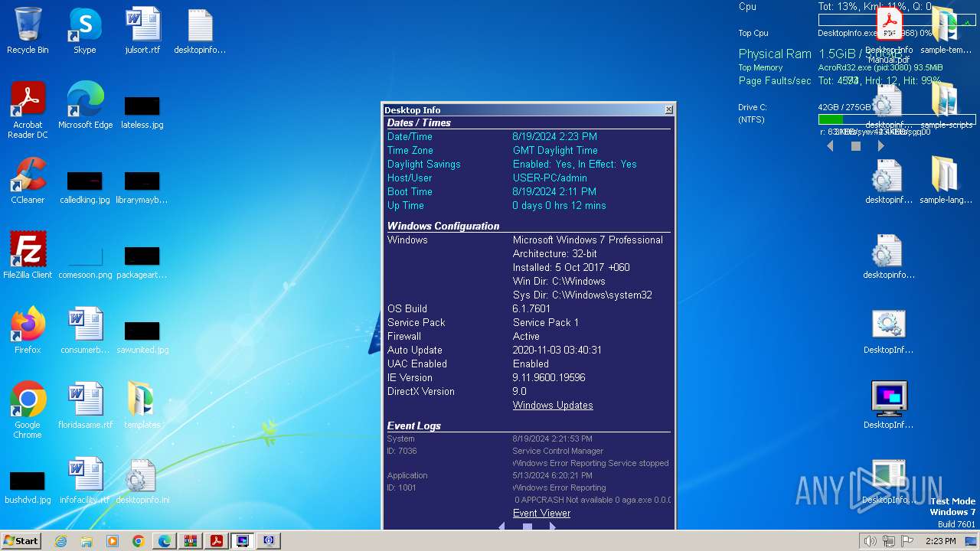The width and height of the screenshot is (980, 551).
Task: Select calledking.jpg on the desktop
Action: 85,187
